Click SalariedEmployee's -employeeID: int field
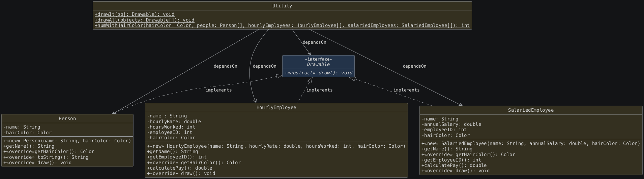This screenshot has width=644, height=179. coord(444,130)
